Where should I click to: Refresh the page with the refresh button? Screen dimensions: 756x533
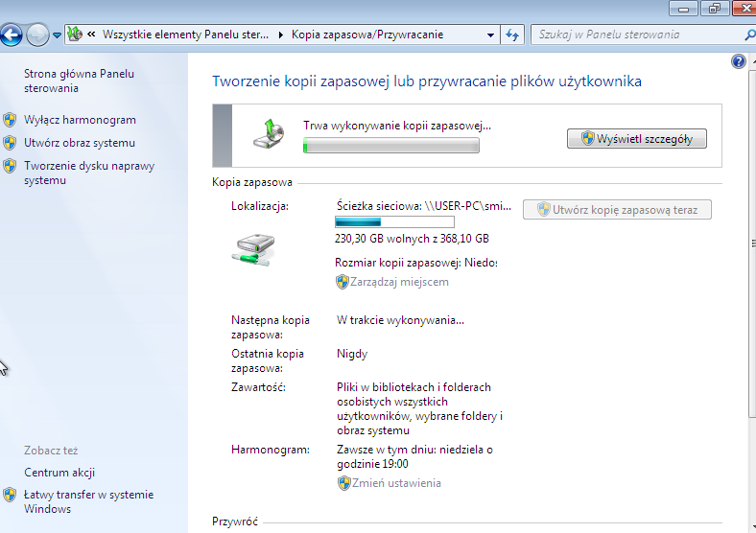(x=512, y=35)
